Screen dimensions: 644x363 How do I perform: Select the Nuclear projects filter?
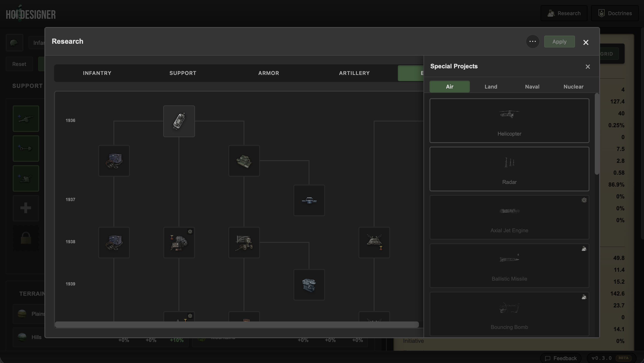573,87
